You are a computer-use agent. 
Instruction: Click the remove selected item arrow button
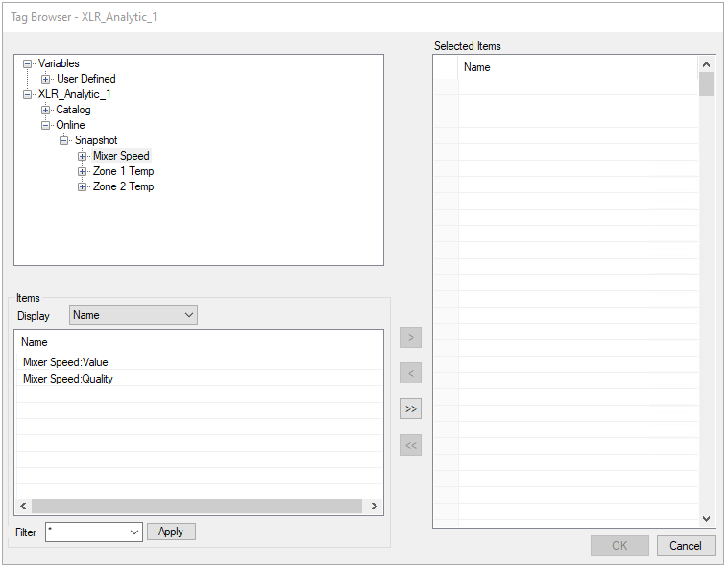[411, 373]
